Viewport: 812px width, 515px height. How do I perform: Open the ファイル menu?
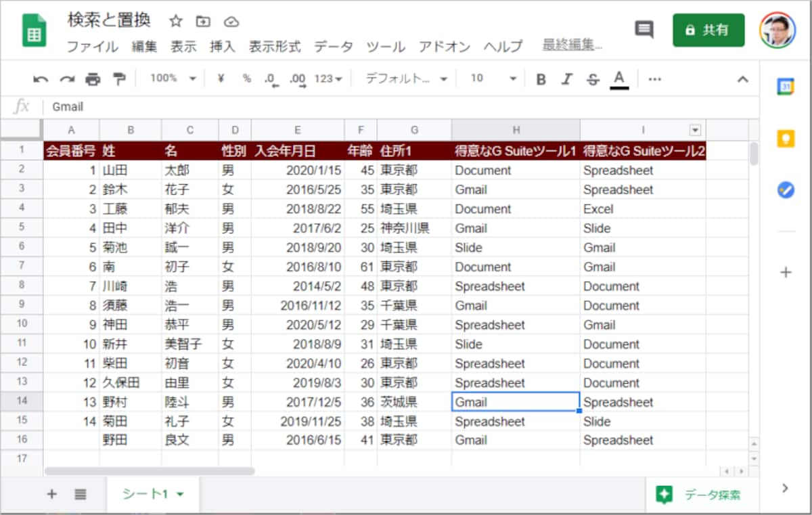click(x=92, y=47)
